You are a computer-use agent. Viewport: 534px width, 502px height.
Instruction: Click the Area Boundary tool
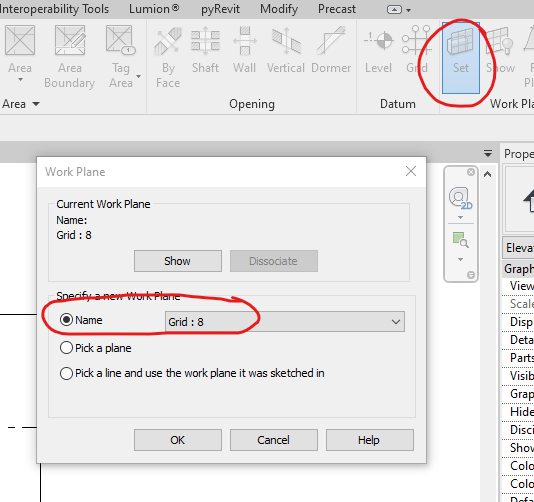point(70,56)
